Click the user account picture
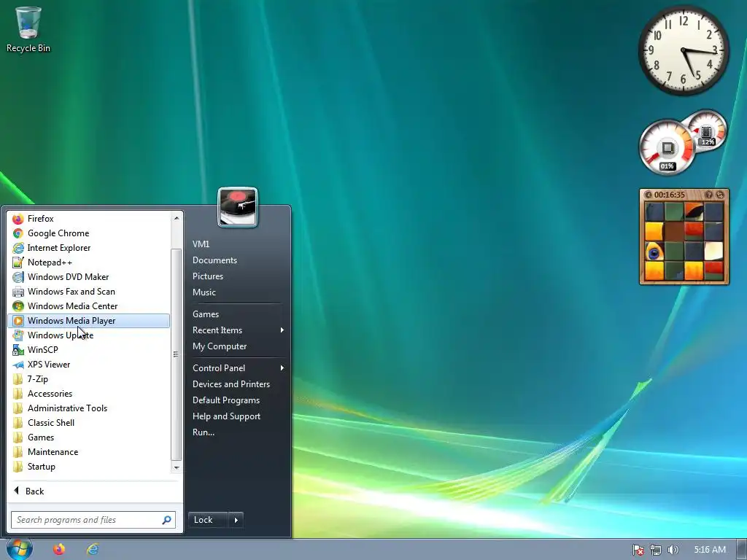Image resolution: width=747 pixels, height=560 pixels. [238, 207]
